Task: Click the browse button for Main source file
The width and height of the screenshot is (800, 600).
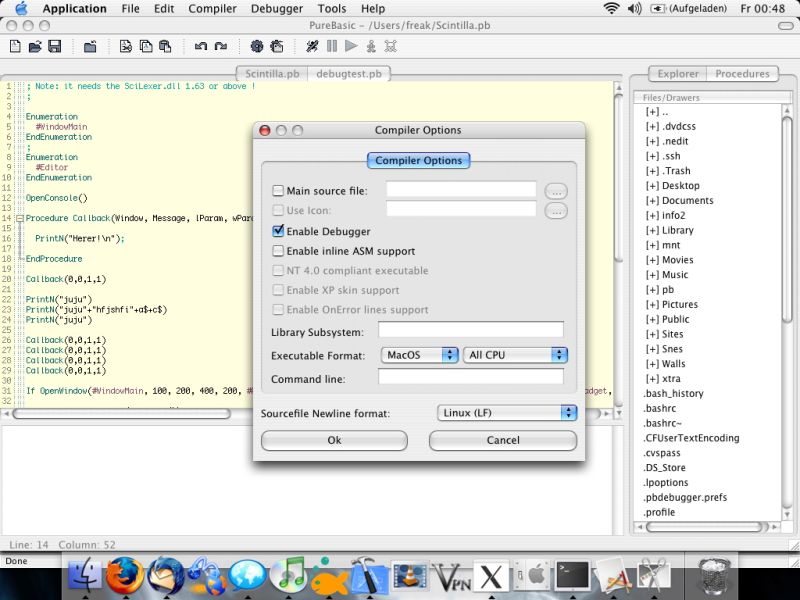Action: point(556,191)
